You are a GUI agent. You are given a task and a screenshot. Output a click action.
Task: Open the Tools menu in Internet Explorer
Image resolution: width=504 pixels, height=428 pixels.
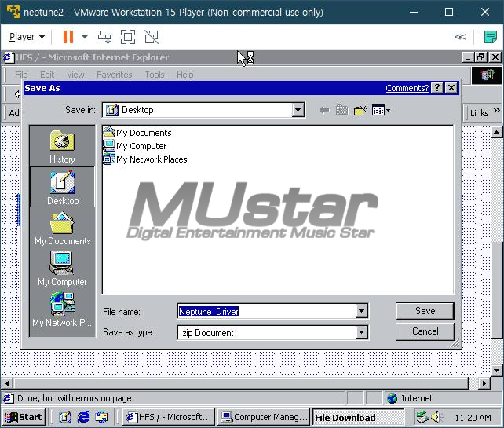[155, 75]
